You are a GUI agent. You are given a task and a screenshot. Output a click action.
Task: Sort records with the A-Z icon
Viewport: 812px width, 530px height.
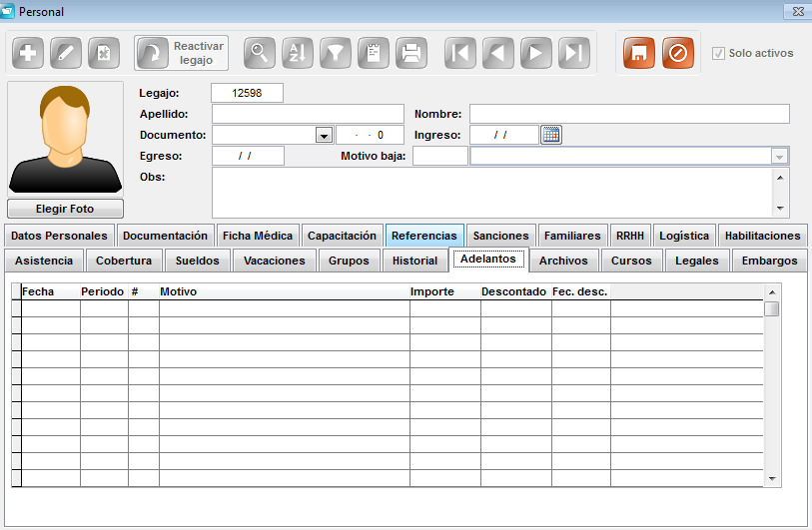pyautogui.click(x=298, y=53)
